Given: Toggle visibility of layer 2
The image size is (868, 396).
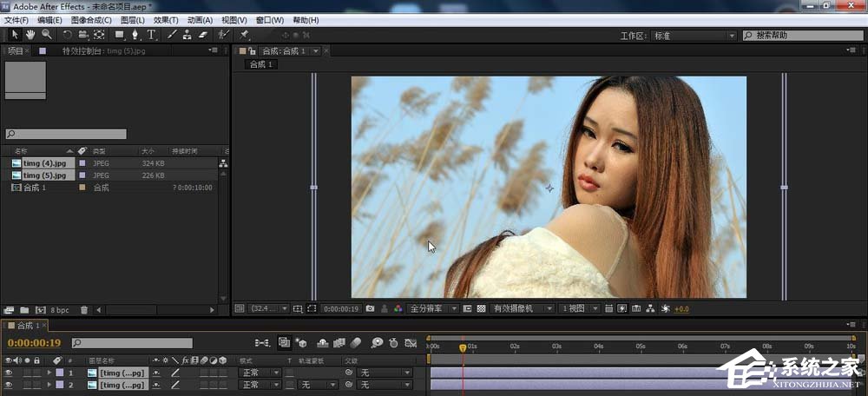Looking at the screenshot, I should [x=9, y=385].
